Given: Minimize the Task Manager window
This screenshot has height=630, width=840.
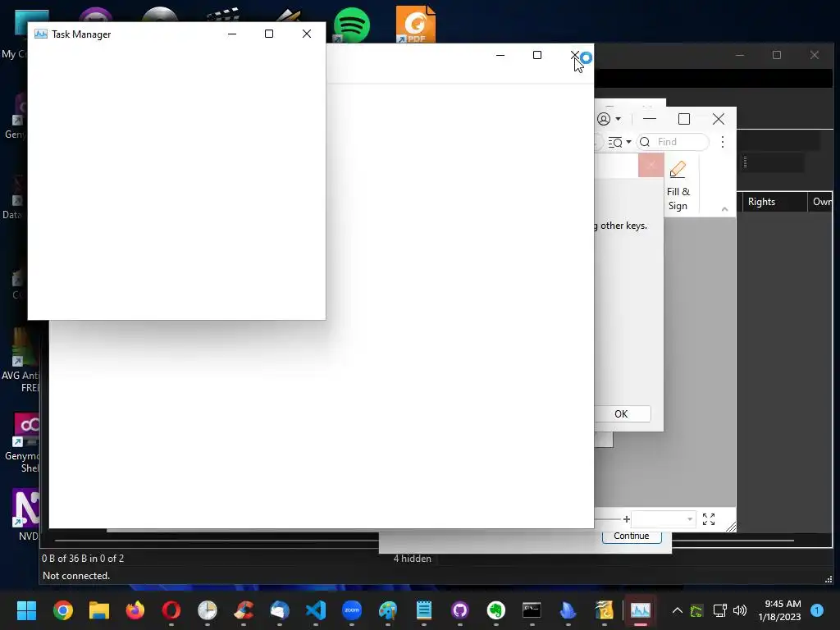Looking at the screenshot, I should [232, 34].
